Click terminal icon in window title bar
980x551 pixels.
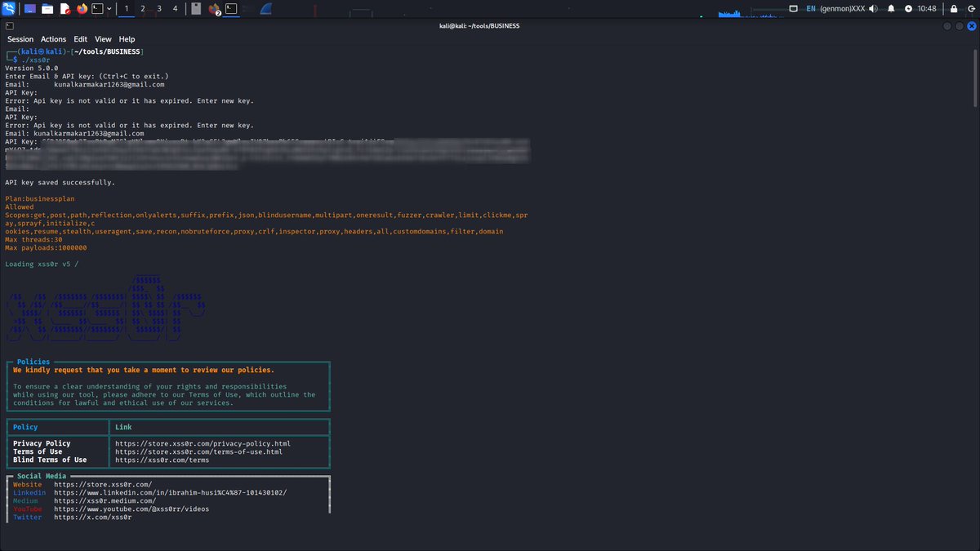pos(9,25)
